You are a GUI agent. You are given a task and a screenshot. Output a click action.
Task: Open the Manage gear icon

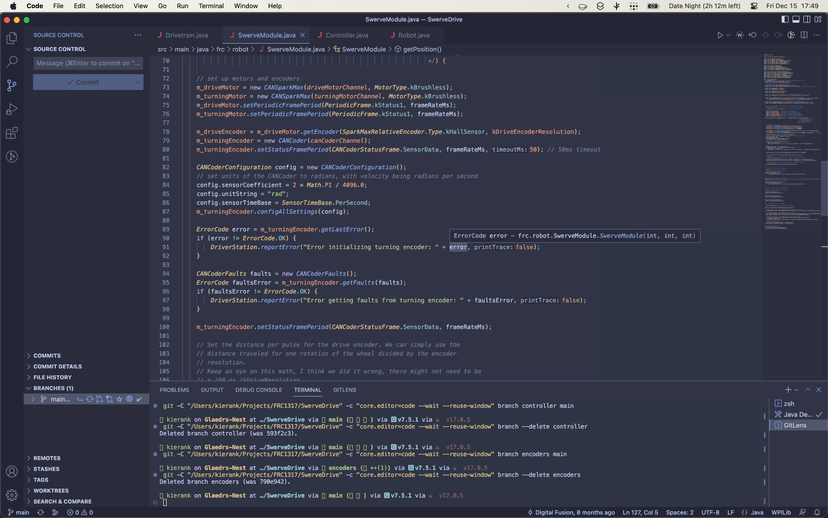pyautogui.click(x=12, y=494)
